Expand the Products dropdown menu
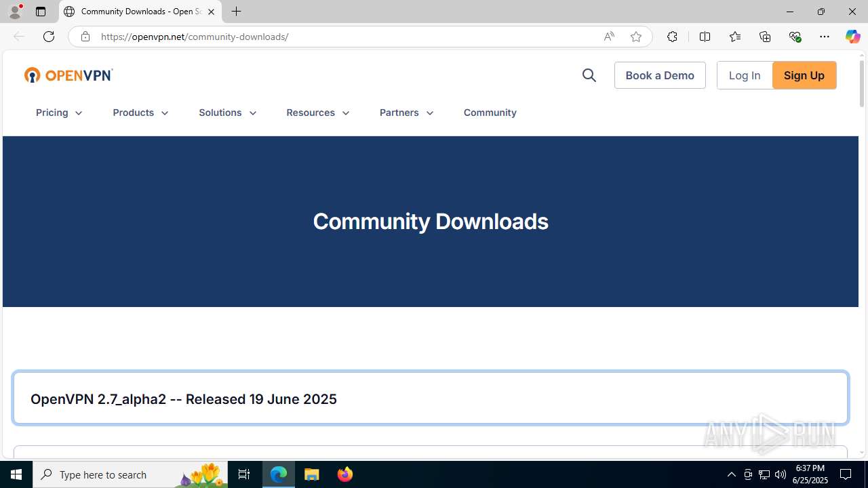 141,113
